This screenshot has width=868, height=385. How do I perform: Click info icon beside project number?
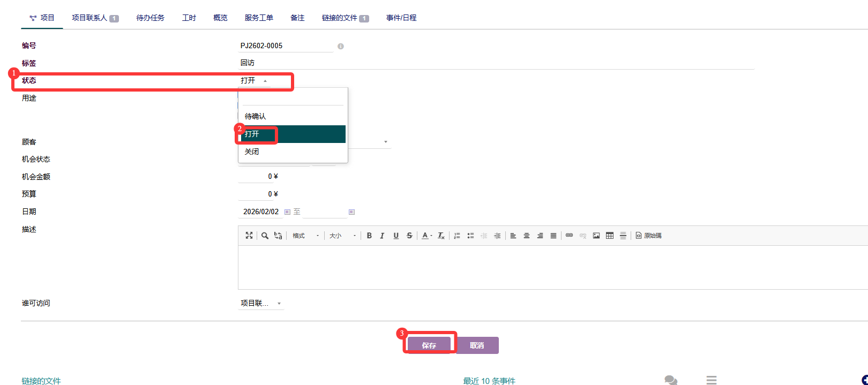(x=341, y=47)
